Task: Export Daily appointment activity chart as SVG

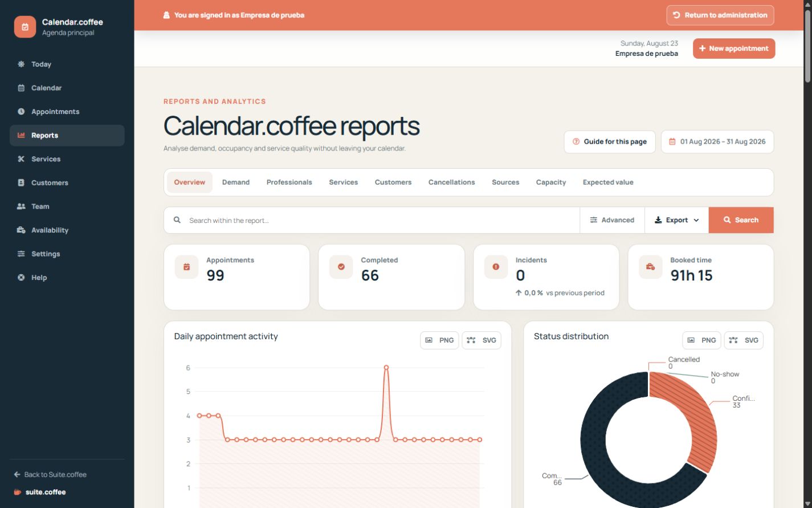Action: pos(482,340)
